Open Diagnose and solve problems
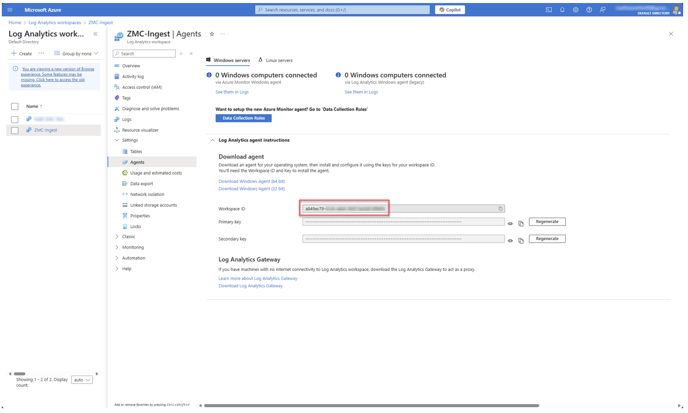688x413 pixels. [150, 108]
